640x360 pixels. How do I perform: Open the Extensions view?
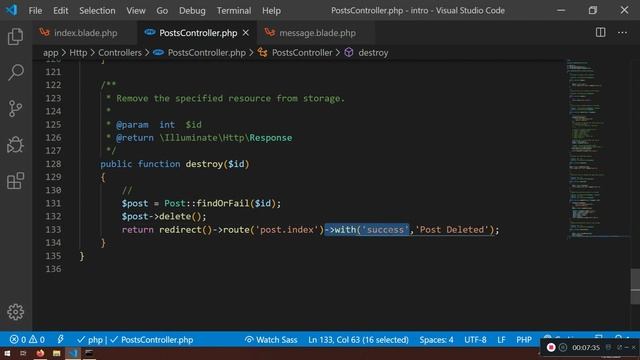tap(16, 180)
